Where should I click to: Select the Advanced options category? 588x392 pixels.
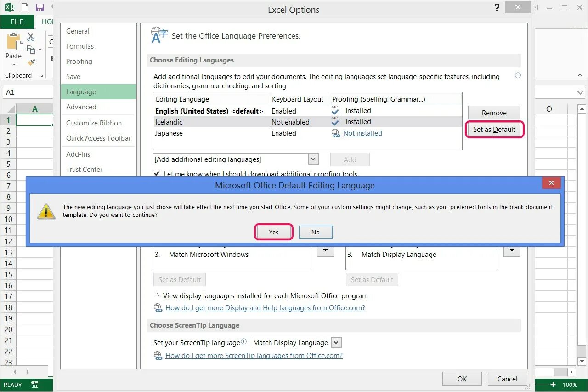point(98,107)
